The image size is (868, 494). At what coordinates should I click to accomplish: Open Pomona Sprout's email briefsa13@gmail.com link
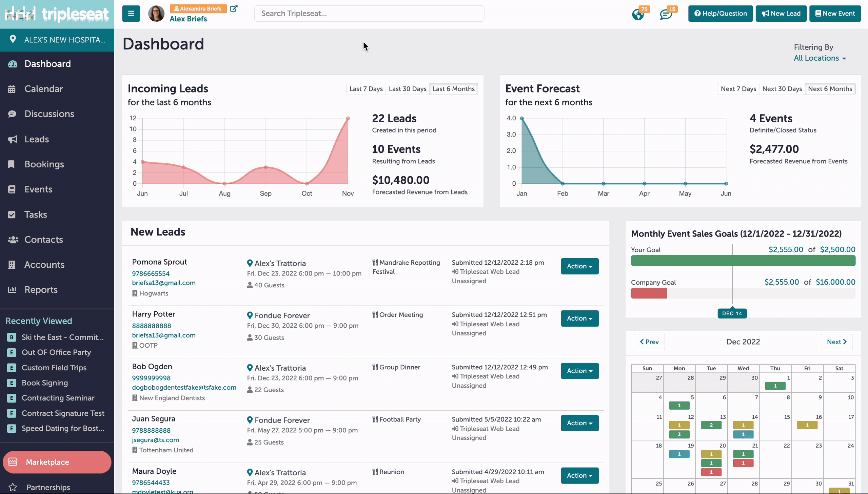pos(164,283)
